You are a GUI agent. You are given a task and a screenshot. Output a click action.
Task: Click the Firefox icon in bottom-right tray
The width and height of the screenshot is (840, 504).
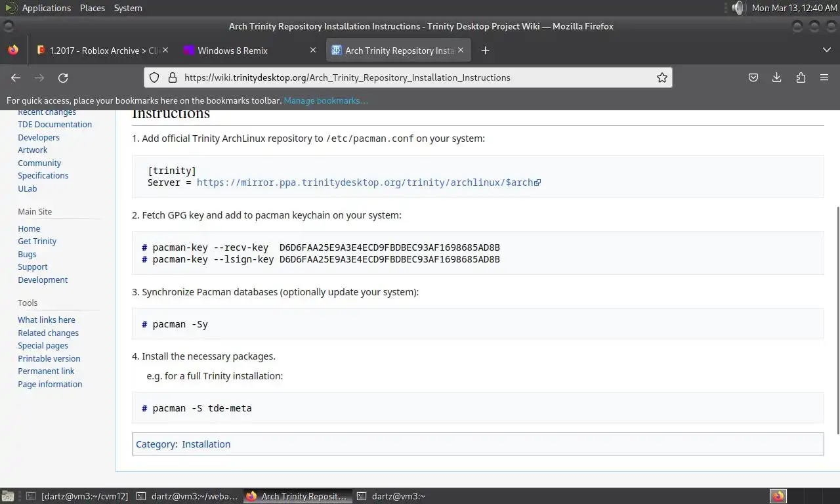tap(778, 496)
